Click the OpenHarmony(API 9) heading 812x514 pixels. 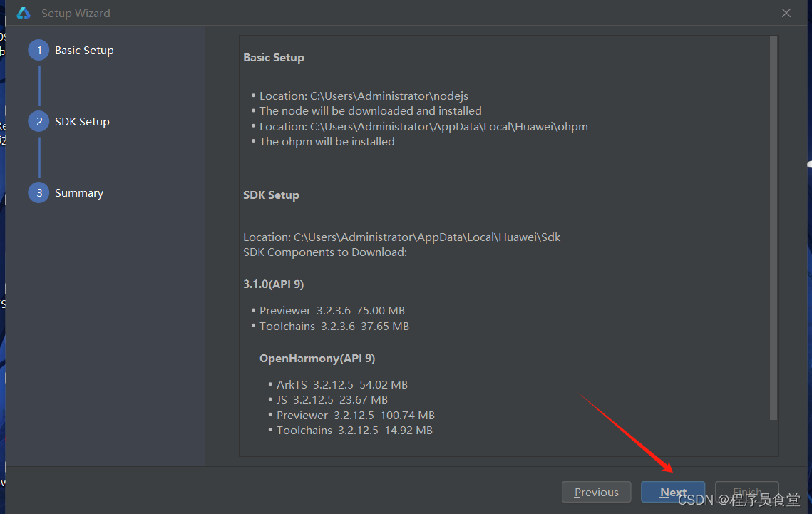(x=317, y=358)
